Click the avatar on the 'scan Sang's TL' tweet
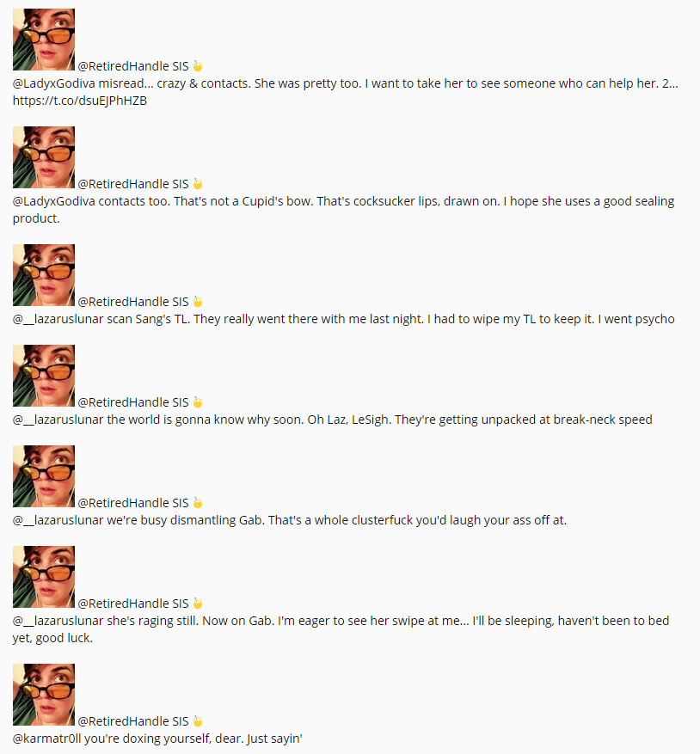Image resolution: width=700 pixels, height=754 pixels. click(44, 275)
